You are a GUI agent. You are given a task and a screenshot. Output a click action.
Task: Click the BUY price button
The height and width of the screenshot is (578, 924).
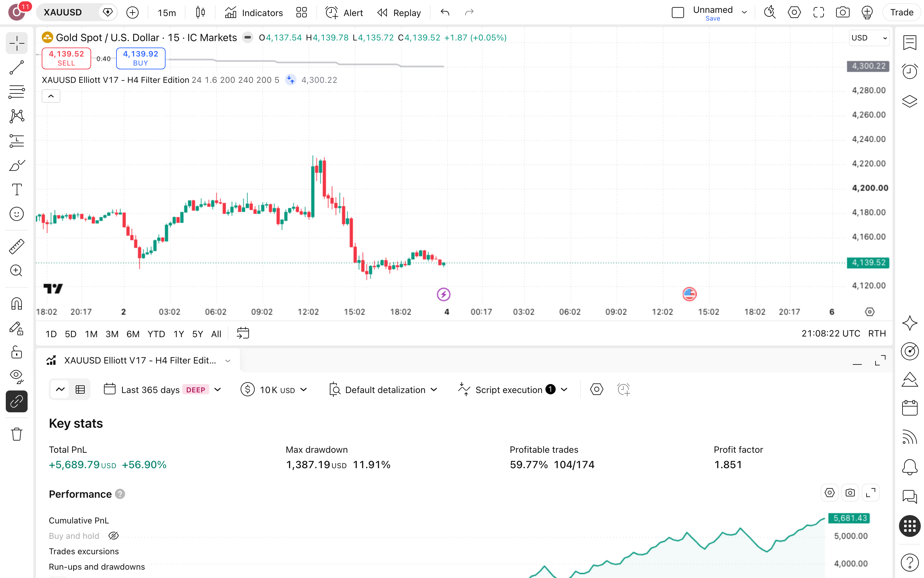[141, 58]
